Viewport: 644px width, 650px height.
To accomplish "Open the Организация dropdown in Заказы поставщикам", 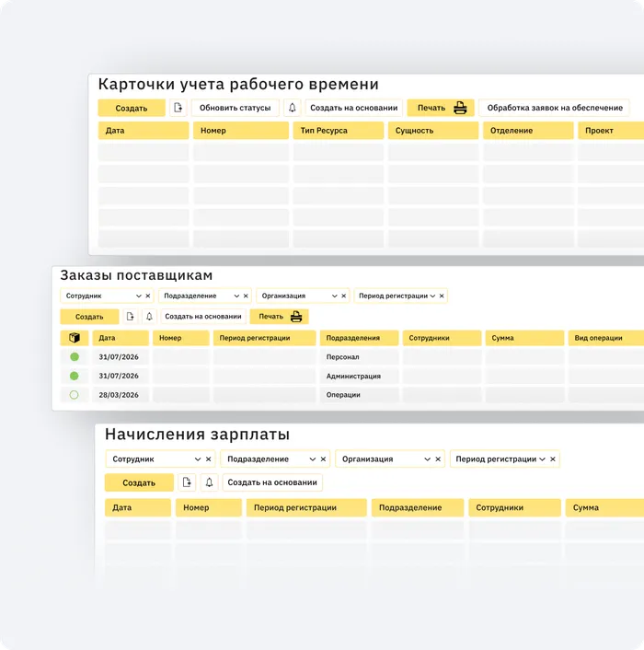I will tap(333, 296).
